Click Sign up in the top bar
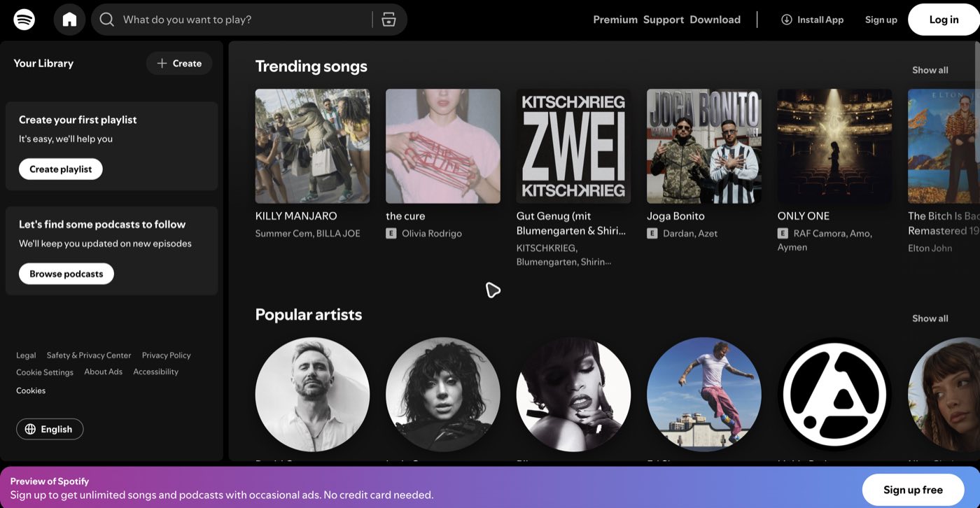The image size is (980, 508). [881, 20]
